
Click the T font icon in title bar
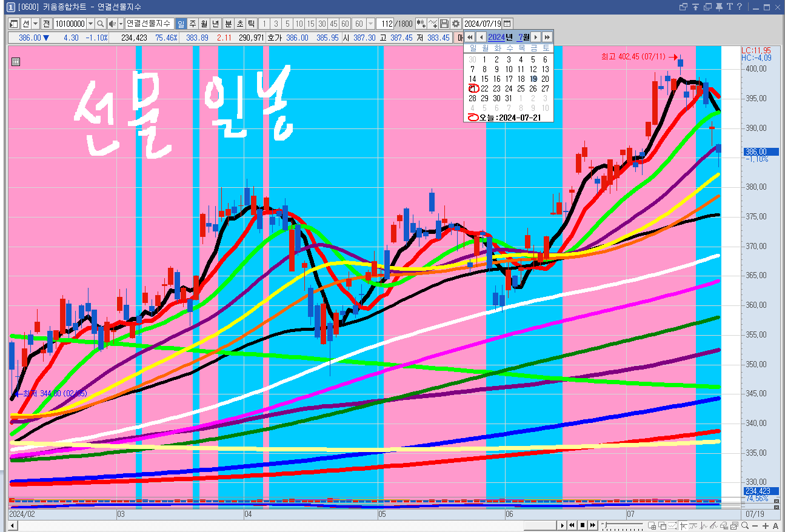(x=730, y=7)
